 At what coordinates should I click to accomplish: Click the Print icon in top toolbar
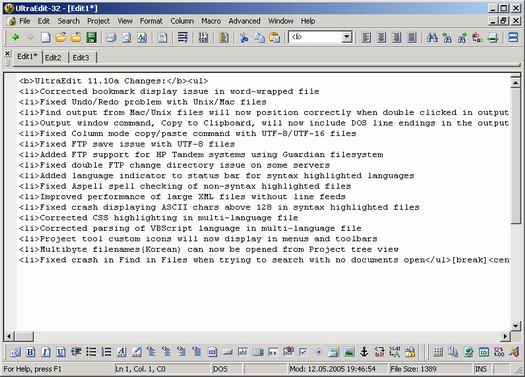coord(111,37)
